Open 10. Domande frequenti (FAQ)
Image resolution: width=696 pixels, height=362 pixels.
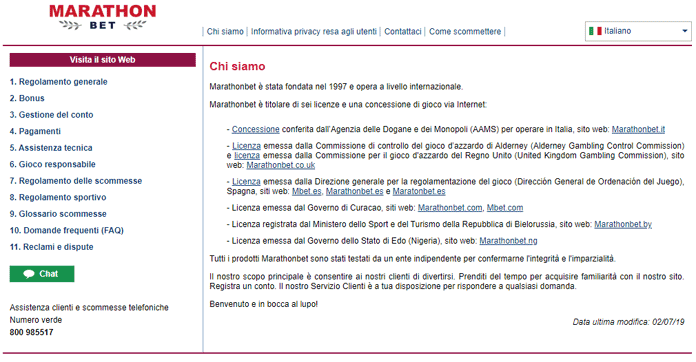(x=67, y=230)
